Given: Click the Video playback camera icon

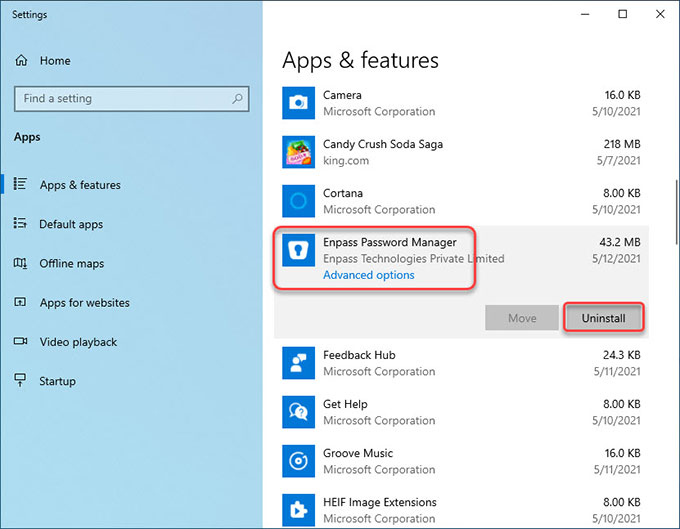Looking at the screenshot, I should pos(20,341).
